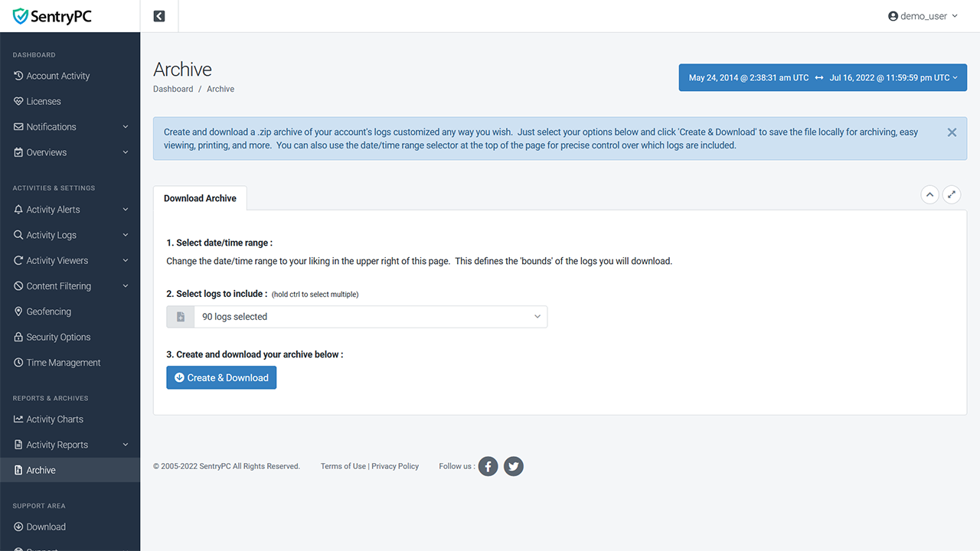Expand the Content Filtering submenu chevron
Viewport: 980px width, 551px height.
click(126, 286)
